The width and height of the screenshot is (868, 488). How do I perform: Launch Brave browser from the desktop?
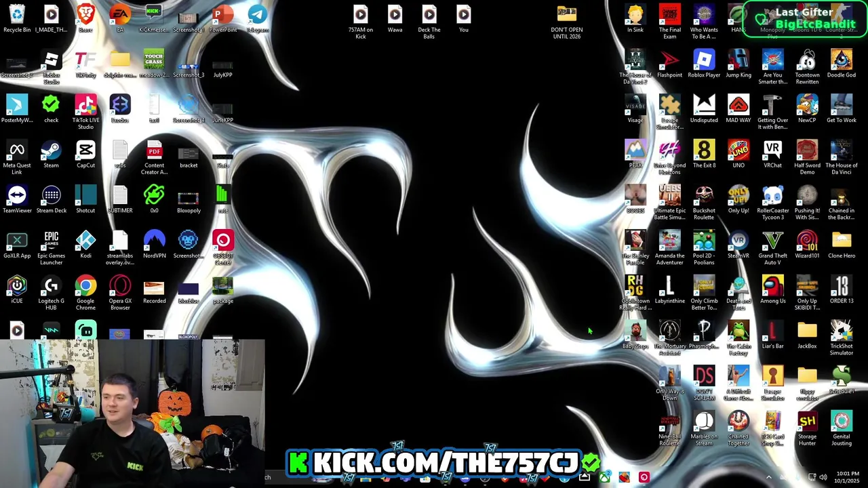tap(85, 19)
